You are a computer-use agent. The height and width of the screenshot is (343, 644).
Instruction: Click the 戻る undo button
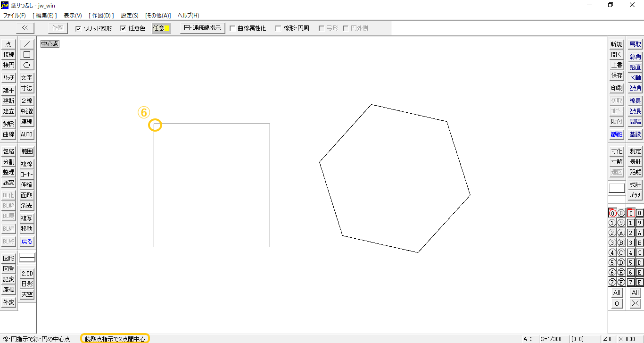click(27, 241)
